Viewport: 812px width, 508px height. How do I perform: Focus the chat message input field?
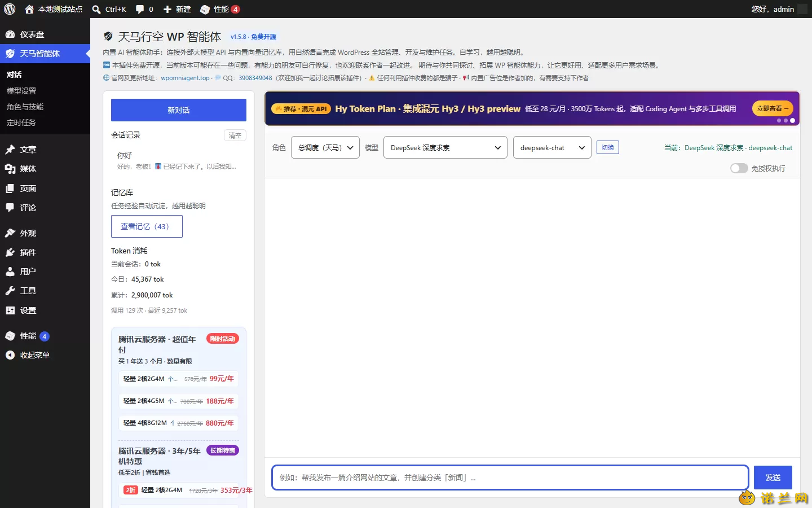(510, 478)
